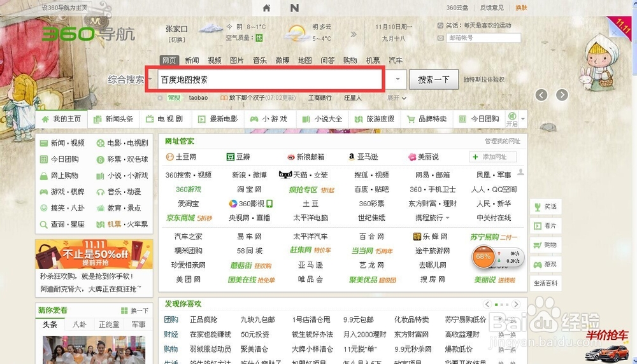The image size is (637, 364).
Task: Open 网上购物 in left sidebar
Action: (x=59, y=175)
